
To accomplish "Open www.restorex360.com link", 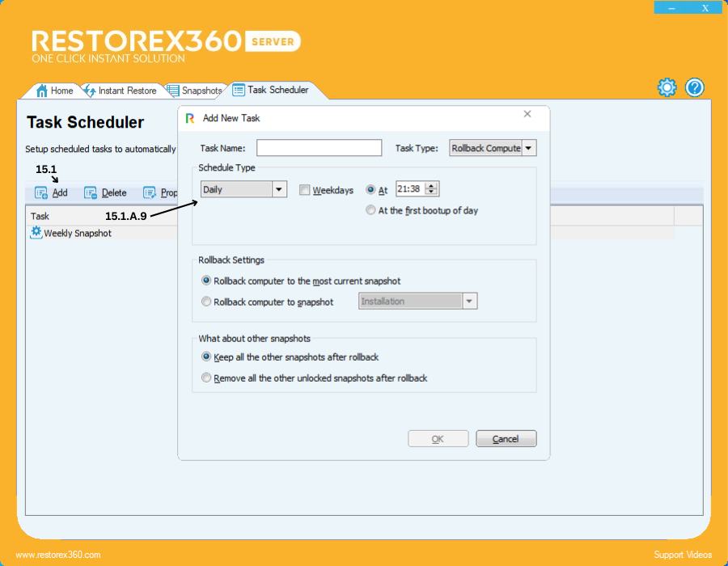I will (x=58, y=555).
